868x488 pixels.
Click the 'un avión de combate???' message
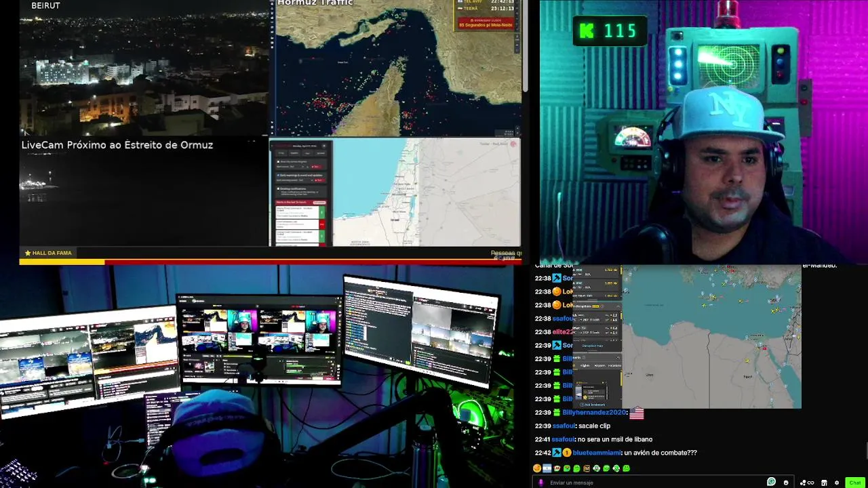pos(660,453)
